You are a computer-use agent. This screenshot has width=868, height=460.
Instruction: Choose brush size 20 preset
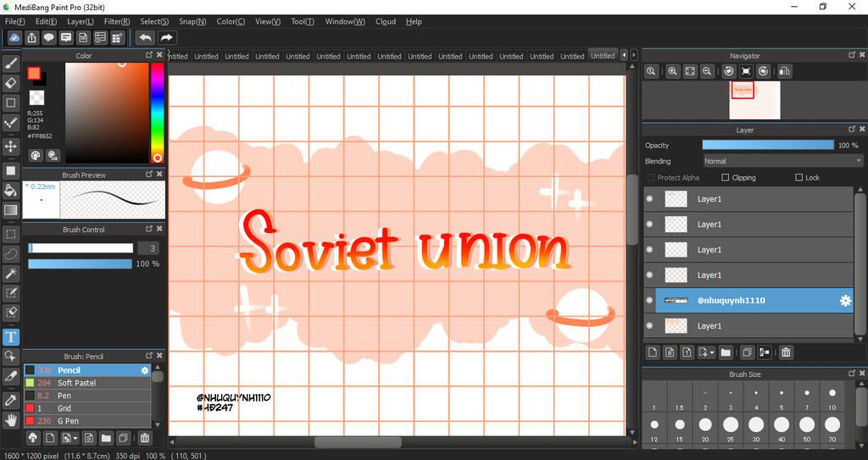(705, 429)
